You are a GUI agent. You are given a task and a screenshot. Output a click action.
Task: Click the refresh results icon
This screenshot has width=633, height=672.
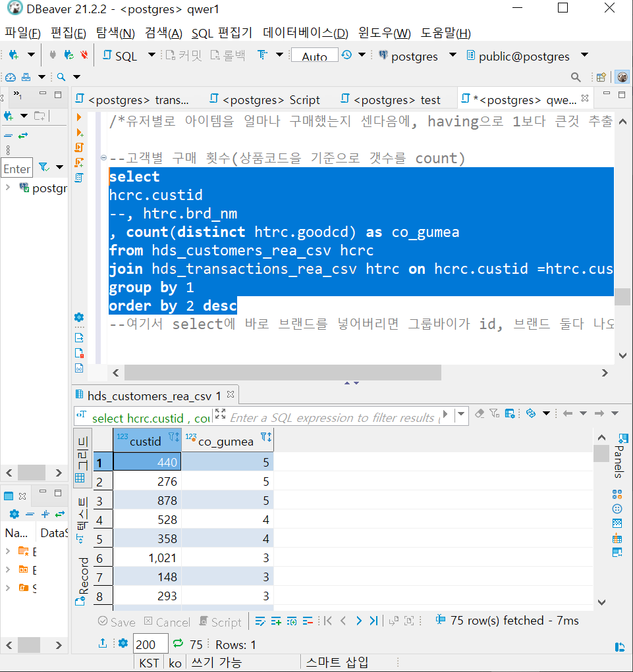(531, 413)
